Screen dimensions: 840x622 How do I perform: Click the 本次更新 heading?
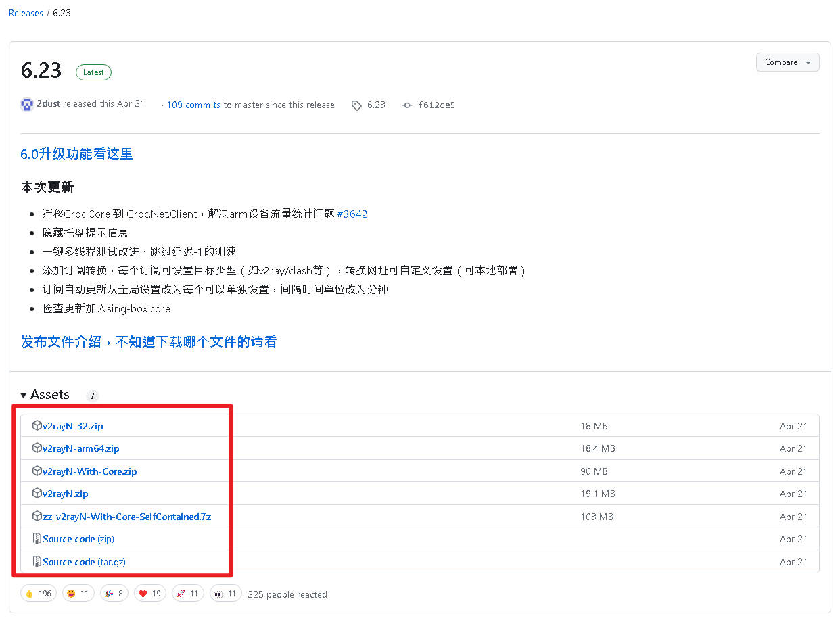click(47, 187)
